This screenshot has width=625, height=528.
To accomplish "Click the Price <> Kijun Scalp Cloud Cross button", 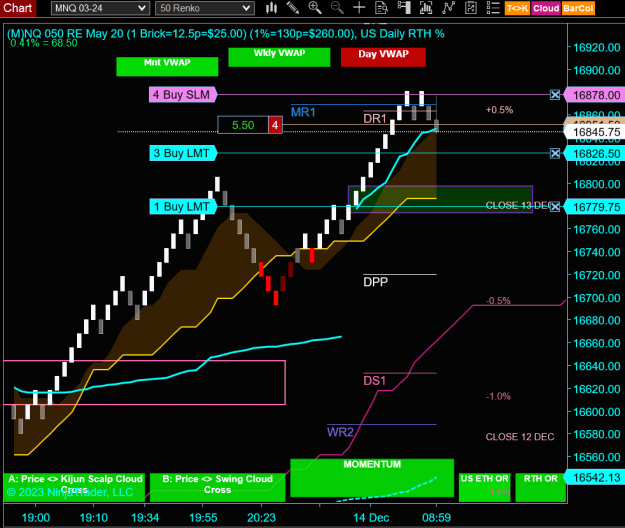I will [74, 487].
